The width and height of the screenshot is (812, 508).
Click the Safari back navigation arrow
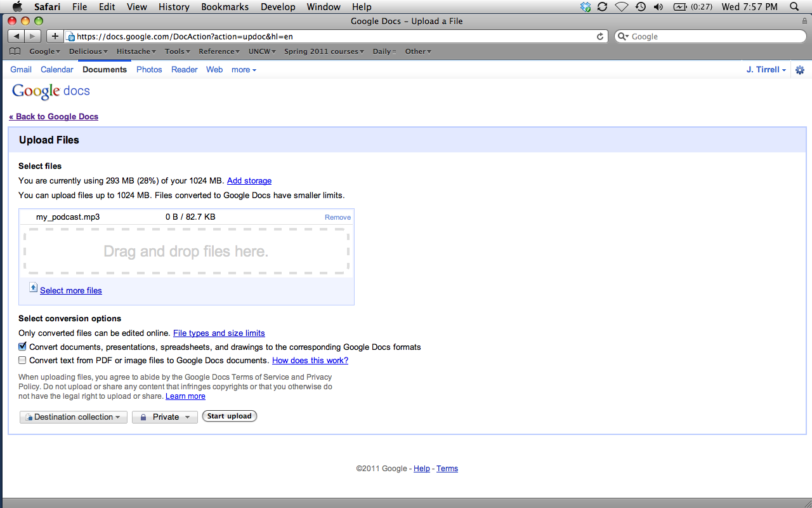[16, 36]
